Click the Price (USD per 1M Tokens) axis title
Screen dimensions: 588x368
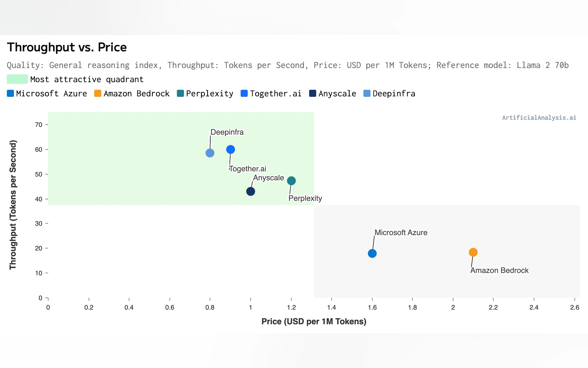pos(314,321)
